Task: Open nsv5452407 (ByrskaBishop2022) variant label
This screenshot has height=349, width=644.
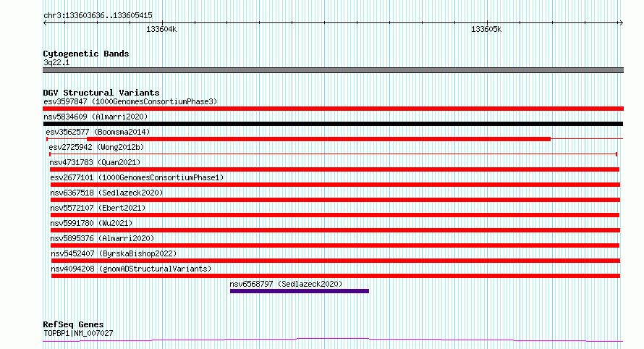Action: coord(114,253)
